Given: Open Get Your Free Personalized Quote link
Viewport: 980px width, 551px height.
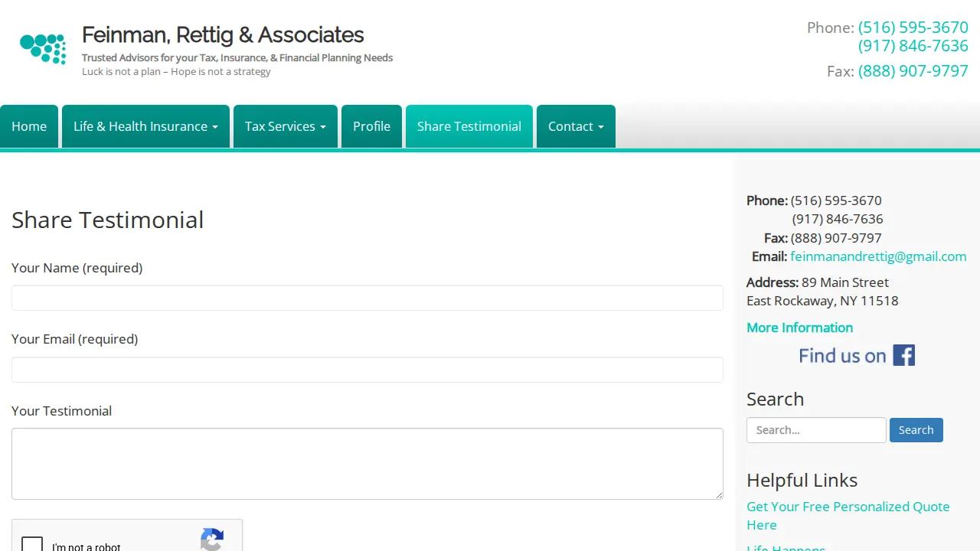Looking at the screenshot, I should coord(848,516).
